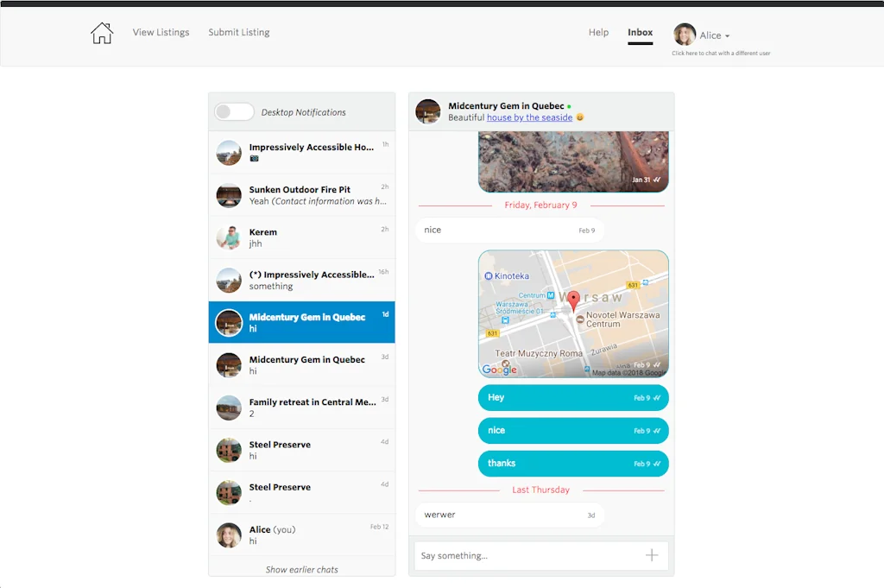The image size is (884, 588).
Task: Open the 'house by the seaside' link
Action: 529,117
